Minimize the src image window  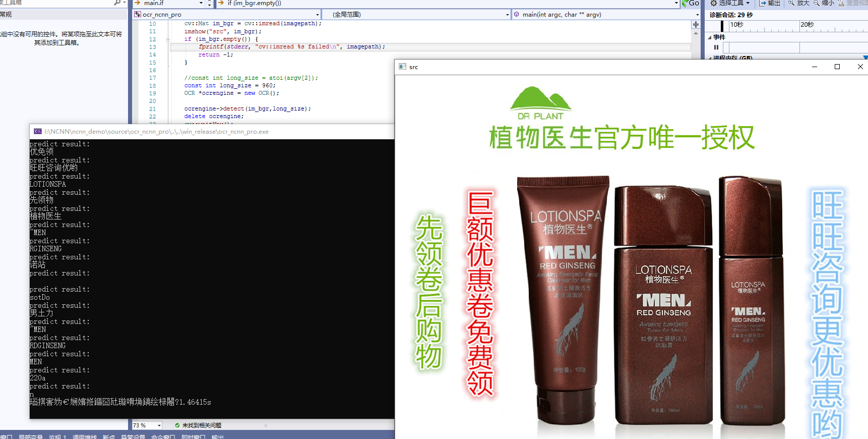click(x=814, y=67)
